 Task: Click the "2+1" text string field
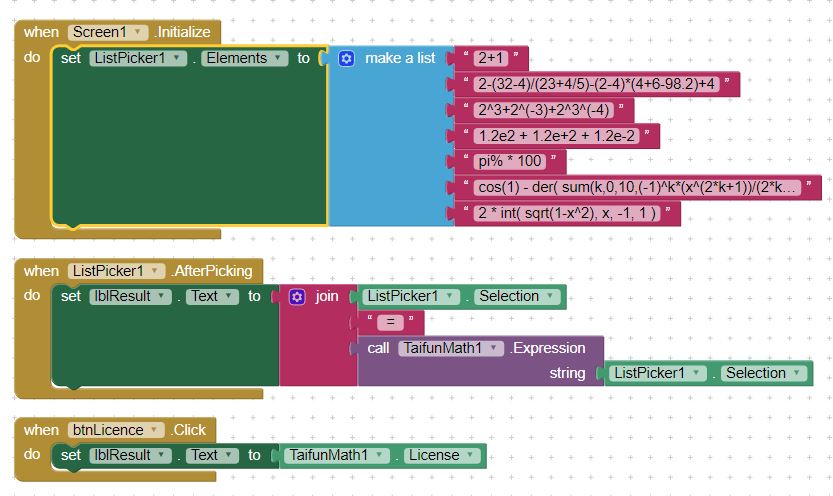pyautogui.click(x=491, y=59)
